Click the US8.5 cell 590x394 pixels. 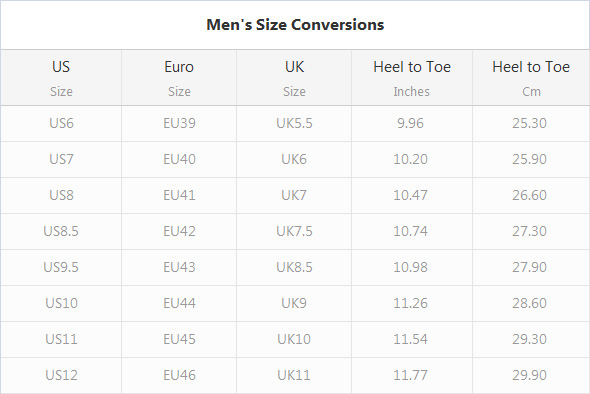pyautogui.click(x=61, y=231)
